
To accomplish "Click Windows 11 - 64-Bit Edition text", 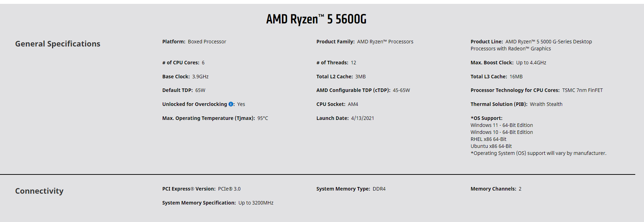I will pos(502,125).
